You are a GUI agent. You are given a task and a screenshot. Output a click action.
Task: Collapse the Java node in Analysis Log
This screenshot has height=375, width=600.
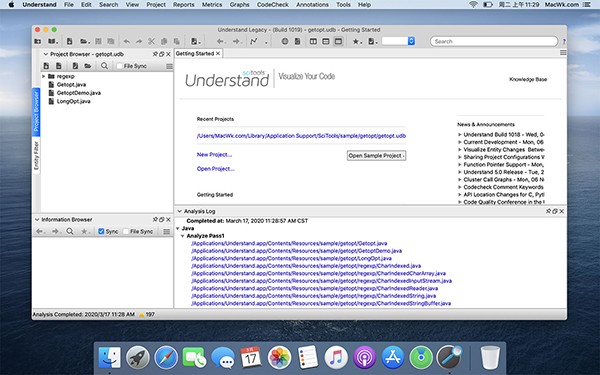(178, 228)
